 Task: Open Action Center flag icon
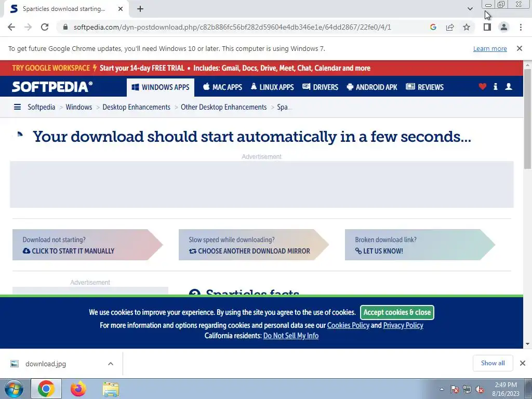coord(455,389)
